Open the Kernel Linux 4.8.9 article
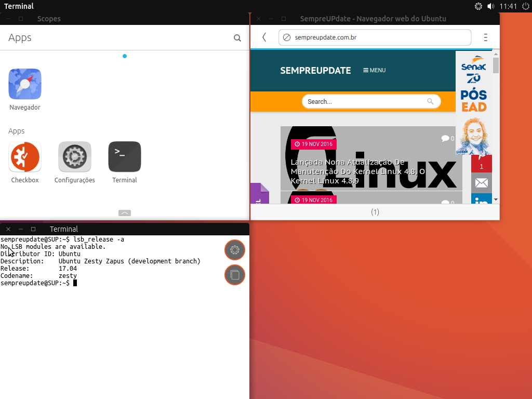 tap(357, 171)
